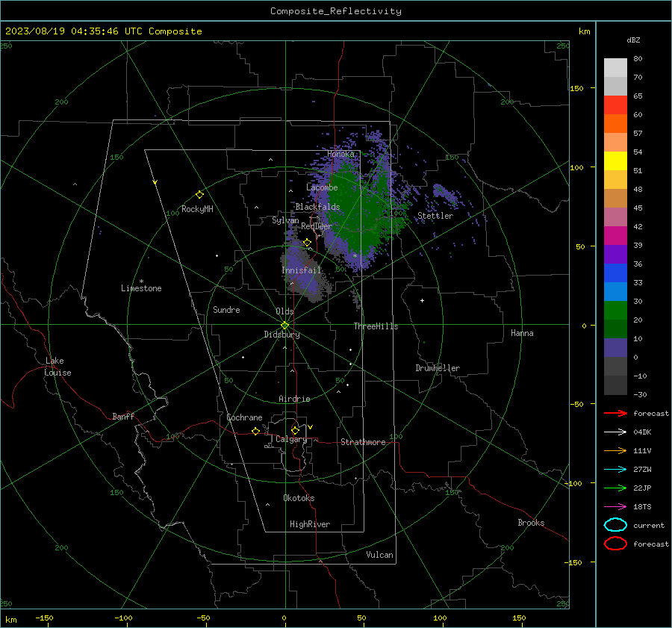Click the Didsbury city label
The image size is (672, 628).
[281, 335]
